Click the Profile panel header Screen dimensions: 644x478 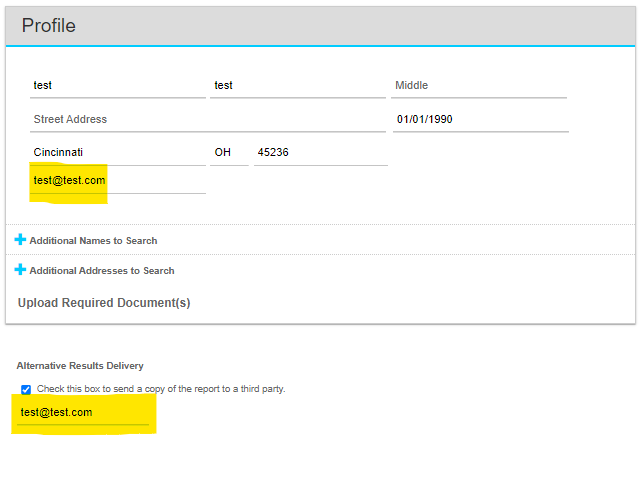coord(320,25)
